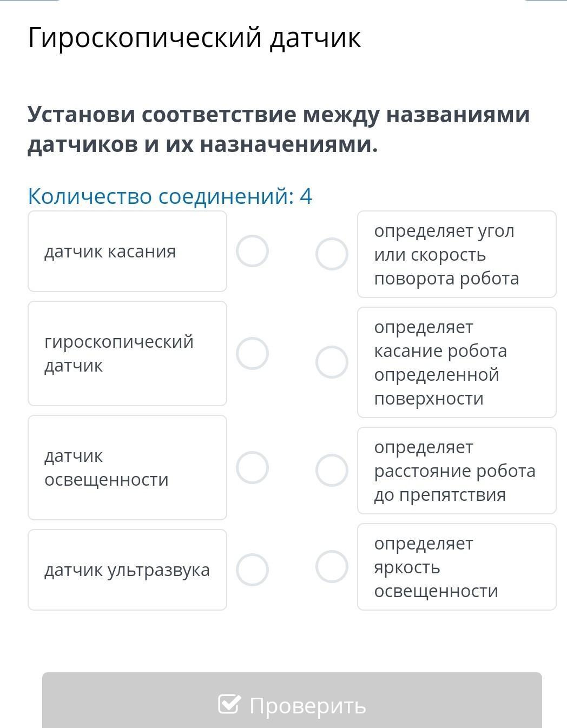Click the гироскопический датчик card

coord(127,354)
